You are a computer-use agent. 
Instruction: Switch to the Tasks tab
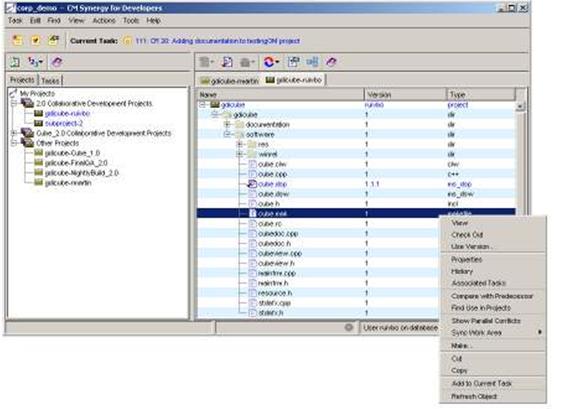point(50,80)
